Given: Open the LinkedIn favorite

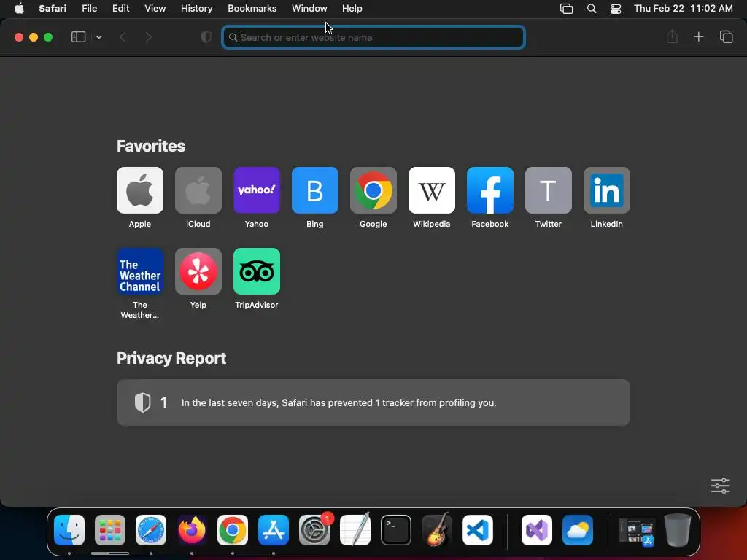Looking at the screenshot, I should pyautogui.click(x=606, y=190).
